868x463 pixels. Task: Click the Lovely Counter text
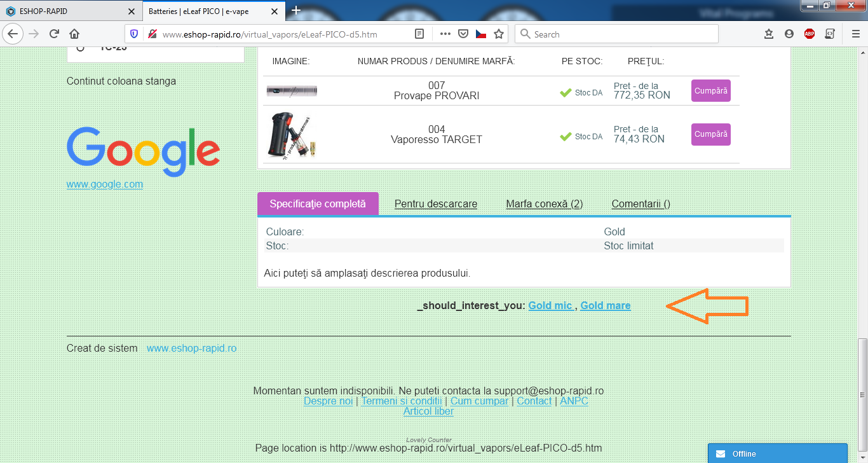[429, 439]
